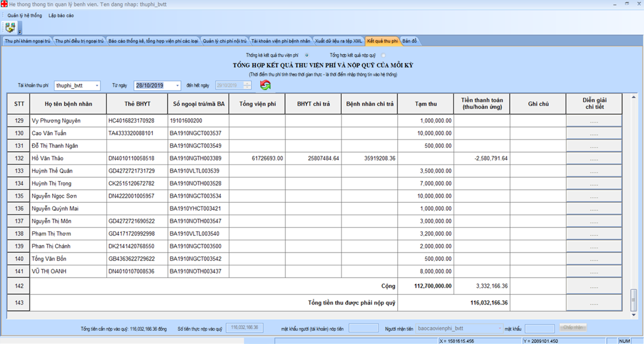Open the 'Bản đồ' tab
Image resolution: width=644 pixels, height=344 pixels.
point(410,41)
